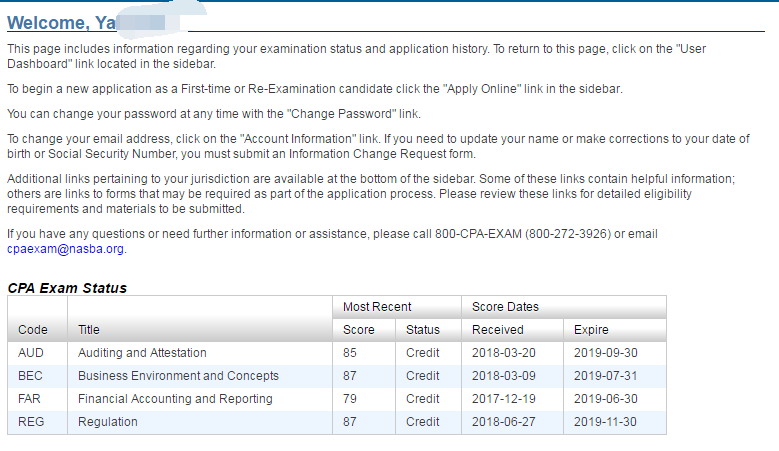Click the Auditing and Attestation title
Viewport: 779px width, 451px height.
[142, 353]
